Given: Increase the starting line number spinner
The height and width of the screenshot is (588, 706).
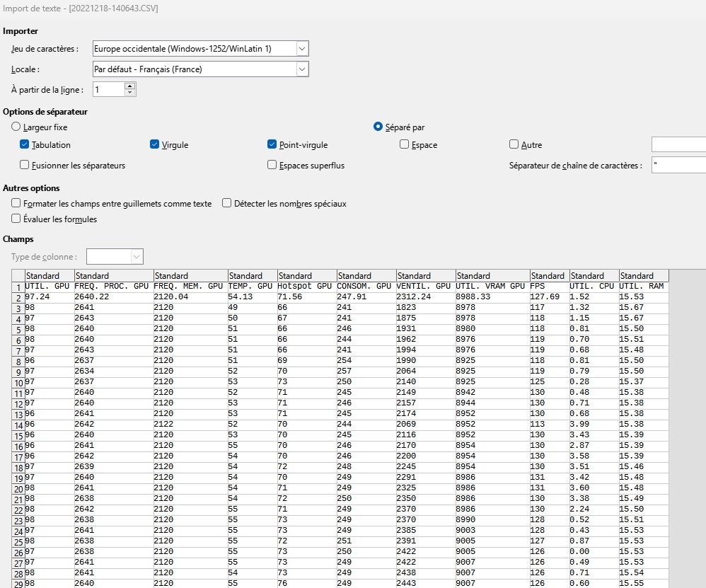Looking at the screenshot, I should 129,86.
